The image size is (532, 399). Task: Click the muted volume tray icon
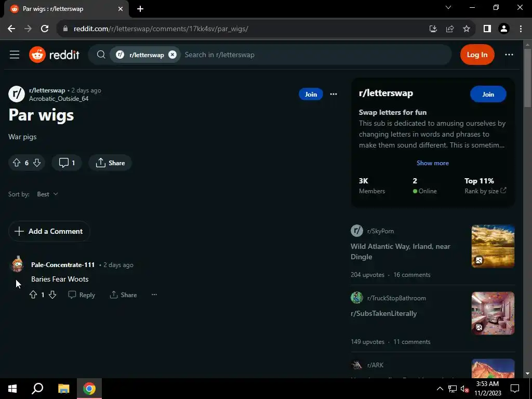click(x=465, y=389)
